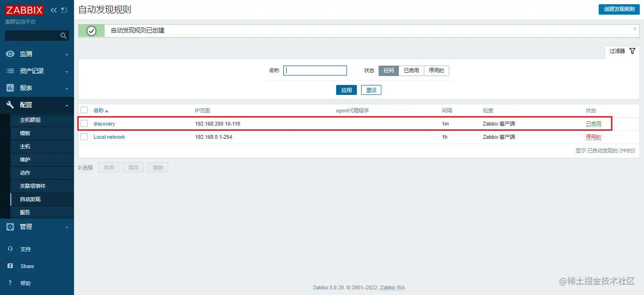
Task: Click the 应用 filter button
Action: [347, 90]
